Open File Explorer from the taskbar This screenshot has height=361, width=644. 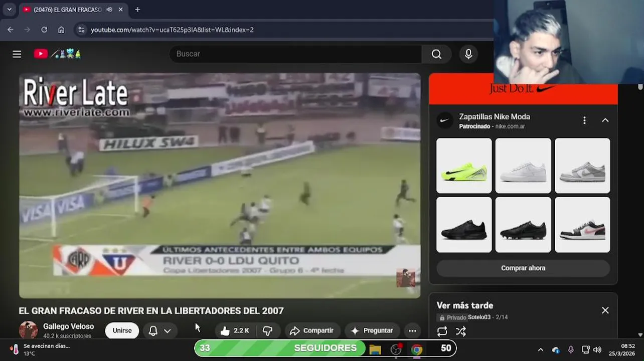click(375, 349)
